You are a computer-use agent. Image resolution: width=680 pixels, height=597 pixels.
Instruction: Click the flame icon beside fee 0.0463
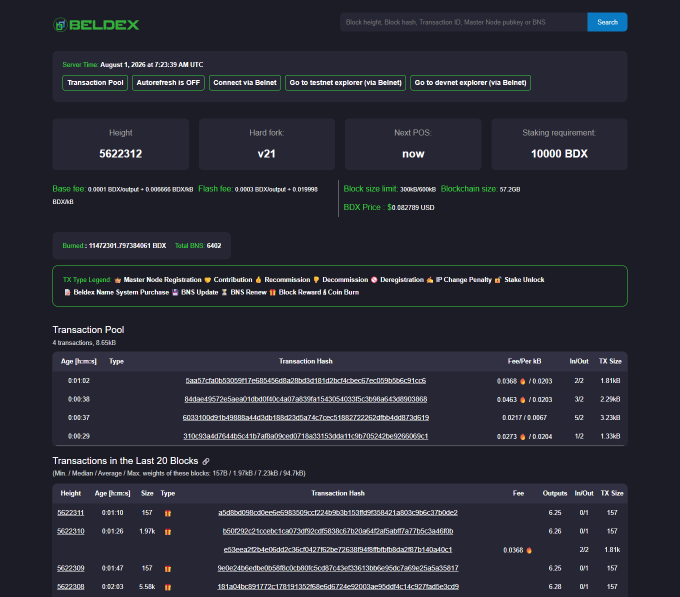(x=523, y=400)
